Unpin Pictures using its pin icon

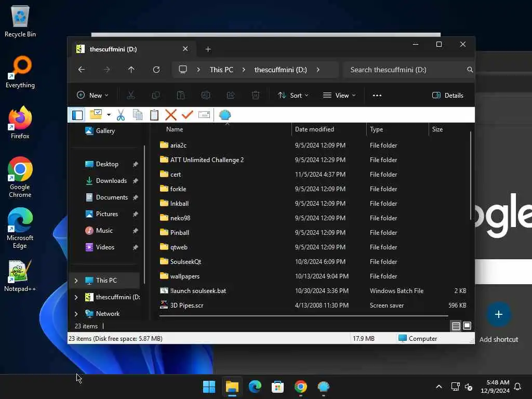136,214
